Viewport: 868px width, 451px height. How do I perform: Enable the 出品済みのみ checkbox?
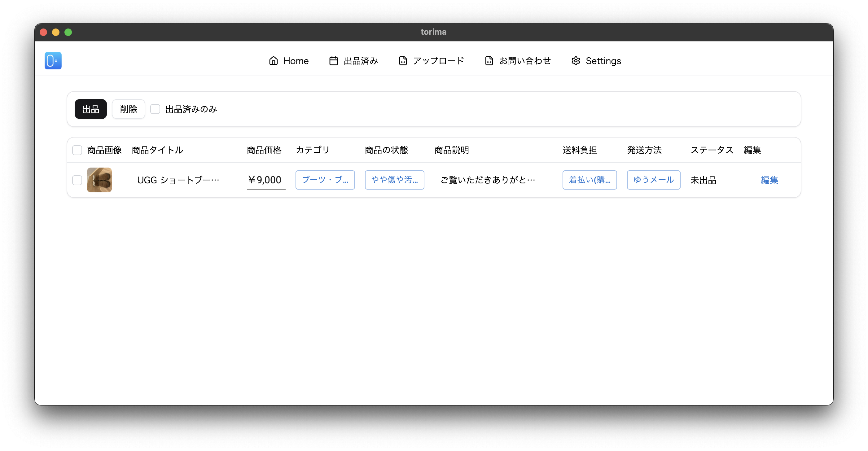tap(155, 109)
